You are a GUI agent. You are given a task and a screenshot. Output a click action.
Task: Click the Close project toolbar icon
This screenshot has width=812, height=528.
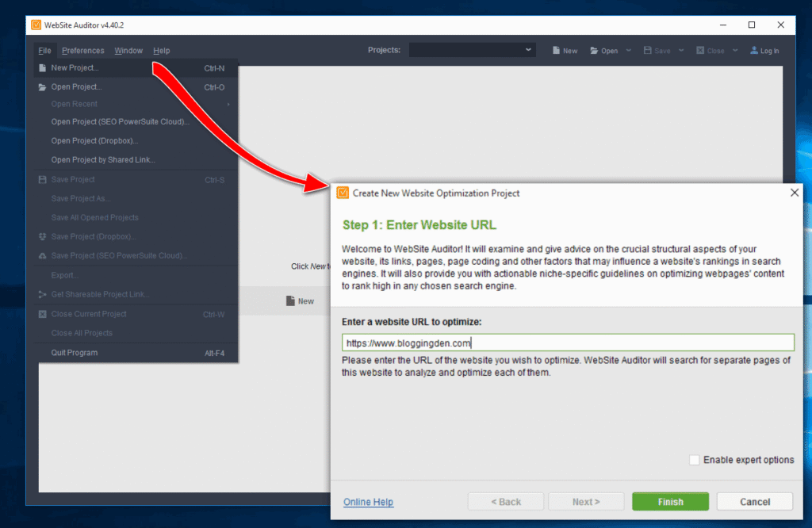tap(701, 50)
